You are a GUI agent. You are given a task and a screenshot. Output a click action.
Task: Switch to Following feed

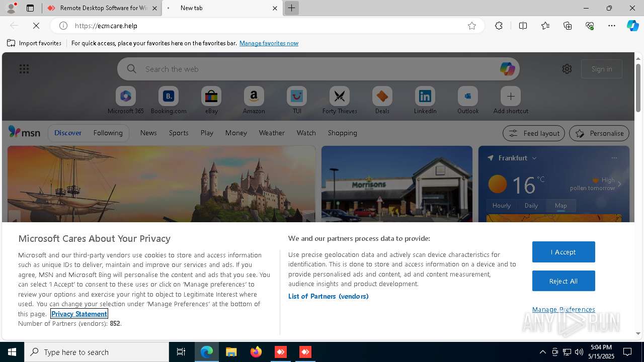tap(108, 133)
